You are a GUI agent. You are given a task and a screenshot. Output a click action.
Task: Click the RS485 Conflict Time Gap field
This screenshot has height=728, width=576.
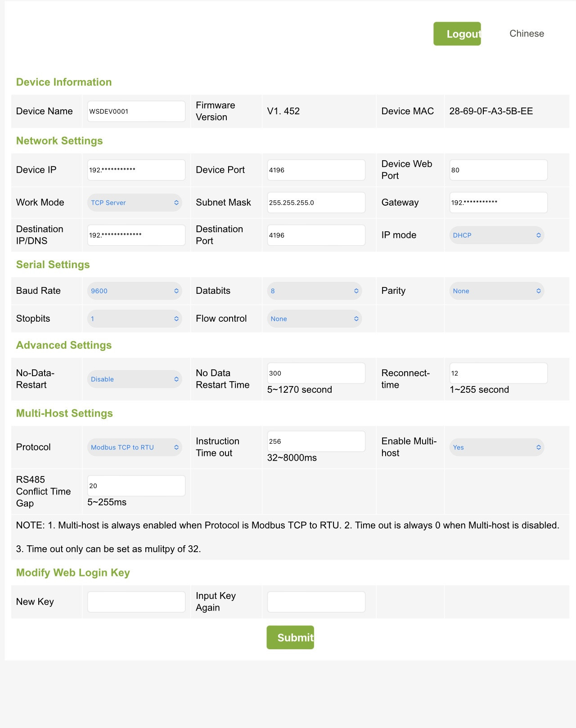[x=136, y=486]
